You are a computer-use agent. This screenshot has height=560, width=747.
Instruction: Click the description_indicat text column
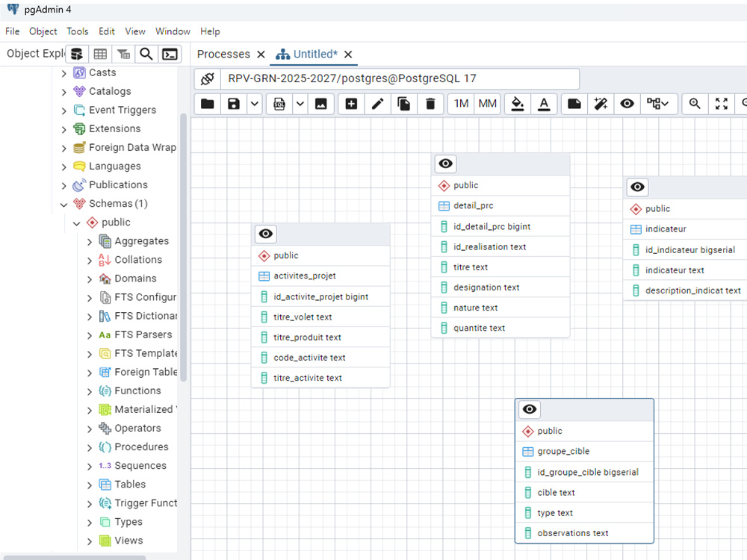[x=686, y=290]
